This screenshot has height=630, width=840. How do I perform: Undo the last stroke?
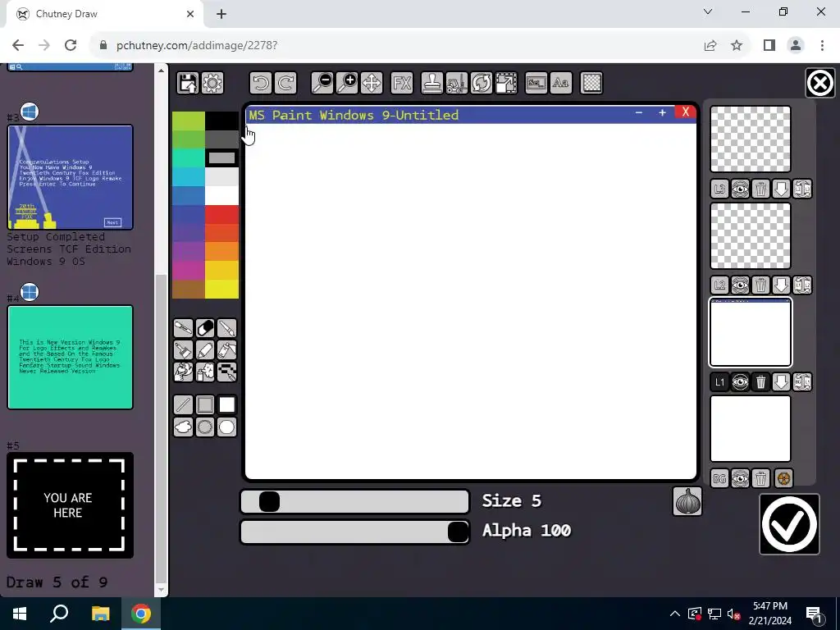click(x=261, y=83)
